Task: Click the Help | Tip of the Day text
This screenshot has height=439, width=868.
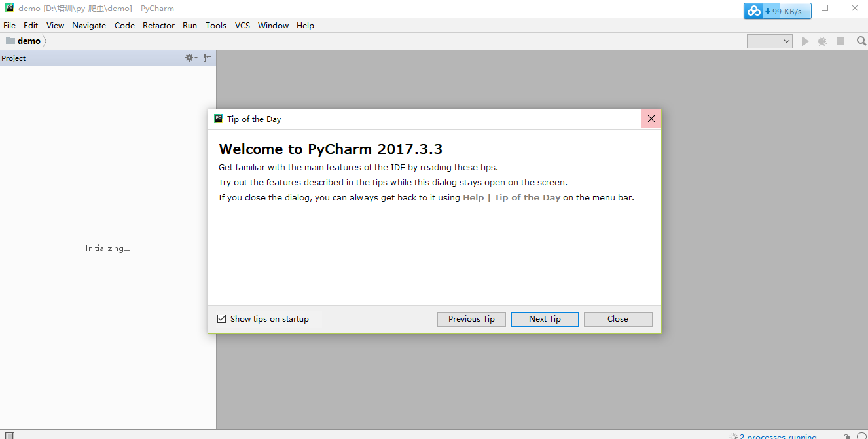Action: point(511,197)
